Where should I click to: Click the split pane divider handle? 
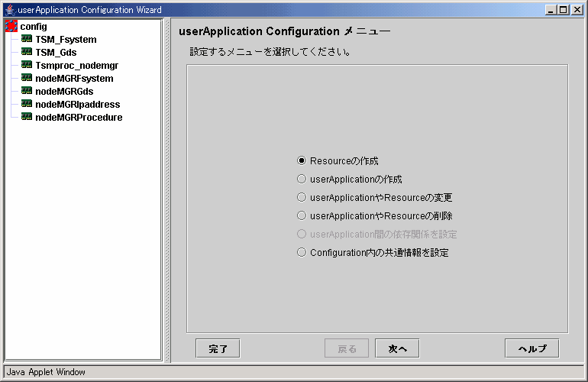[168, 190]
